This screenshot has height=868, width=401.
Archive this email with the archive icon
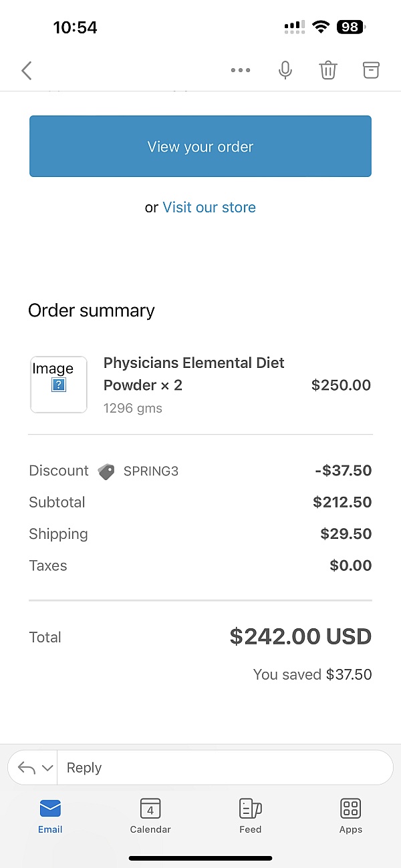click(x=371, y=70)
